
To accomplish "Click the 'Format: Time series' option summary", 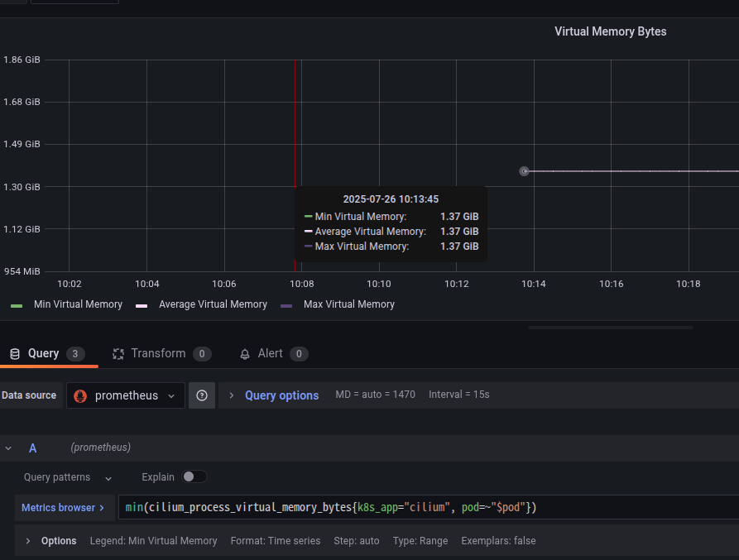I will click(x=276, y=541).
